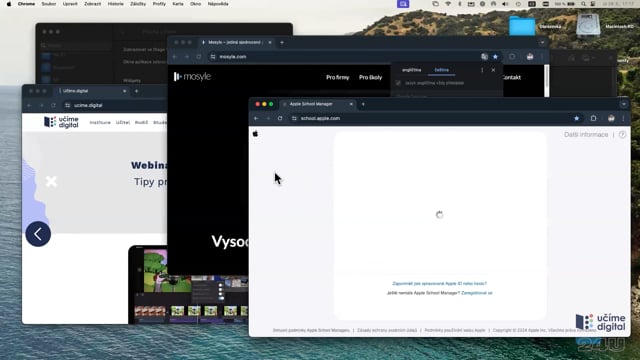The height and width of the screenshot is (360, 640).
Task: Click ucime.digital address bar
Action: click(115, 105)
